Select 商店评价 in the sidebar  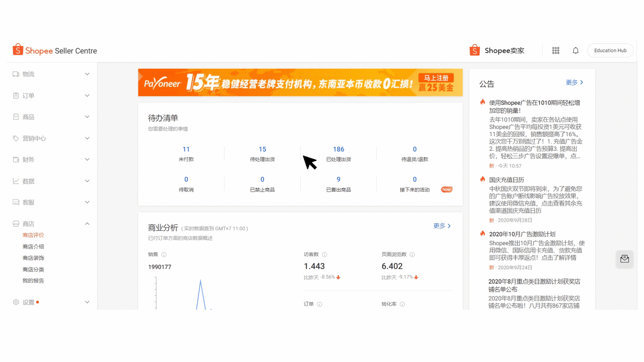(x=33, y=235)
